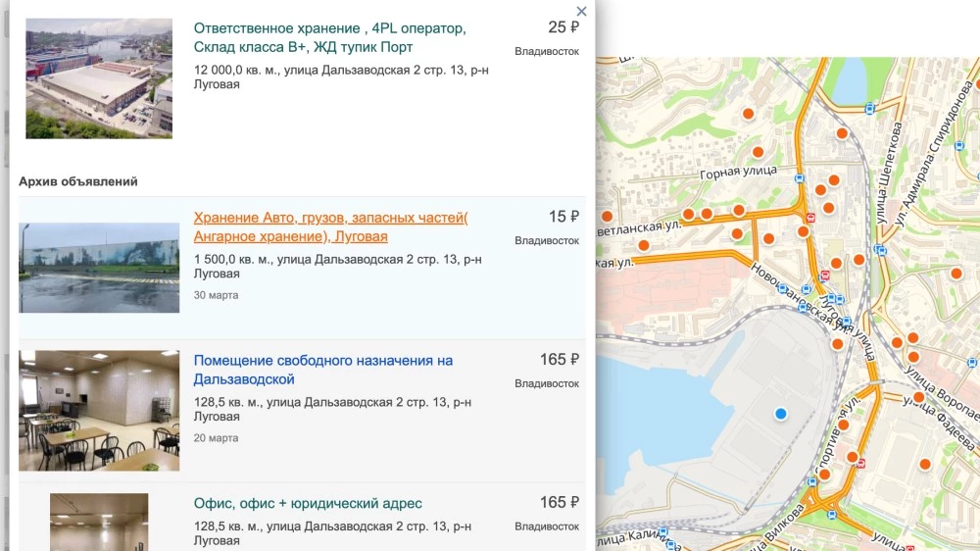Click 'Владивосток' under the 25 ₽ price

(547, 51)
